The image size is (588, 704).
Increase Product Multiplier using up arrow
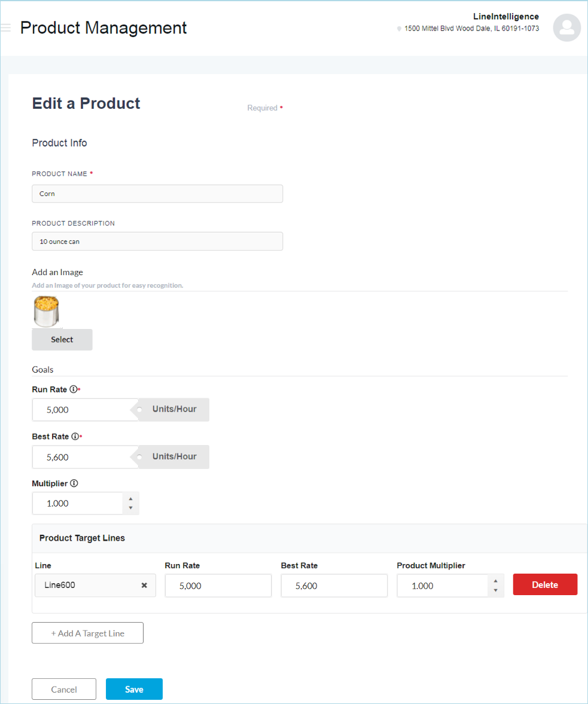[495, 581]
